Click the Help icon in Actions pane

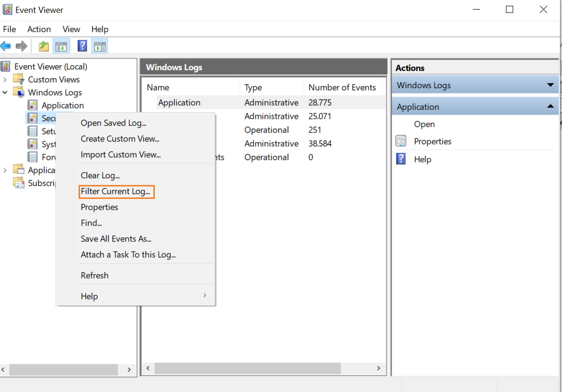click(401, 159)
